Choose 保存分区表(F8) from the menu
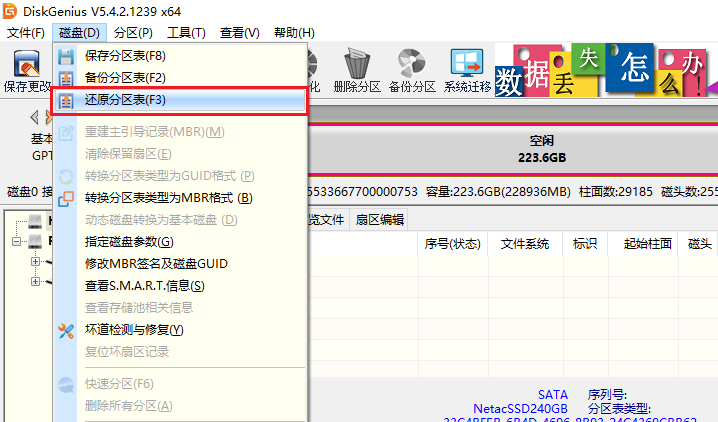The height and width of the screenshot is (422, 718). point(179,56)
